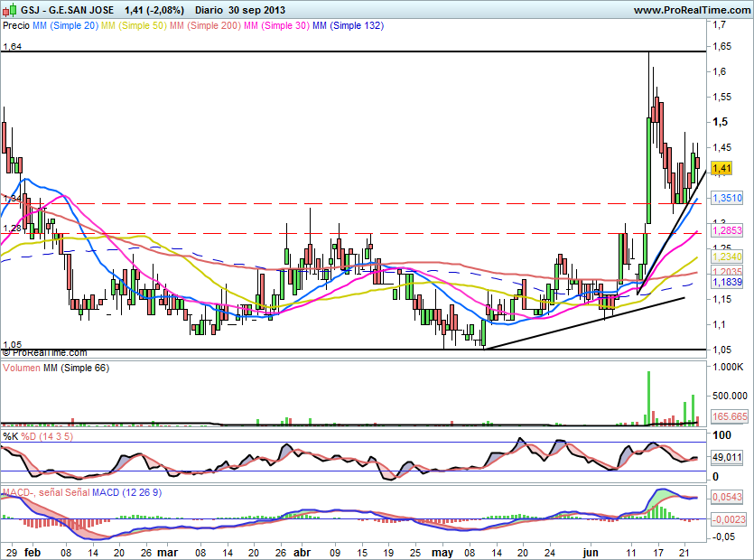
Task: Click the stochastic value tag 49,011
Action: click(727, 458)
